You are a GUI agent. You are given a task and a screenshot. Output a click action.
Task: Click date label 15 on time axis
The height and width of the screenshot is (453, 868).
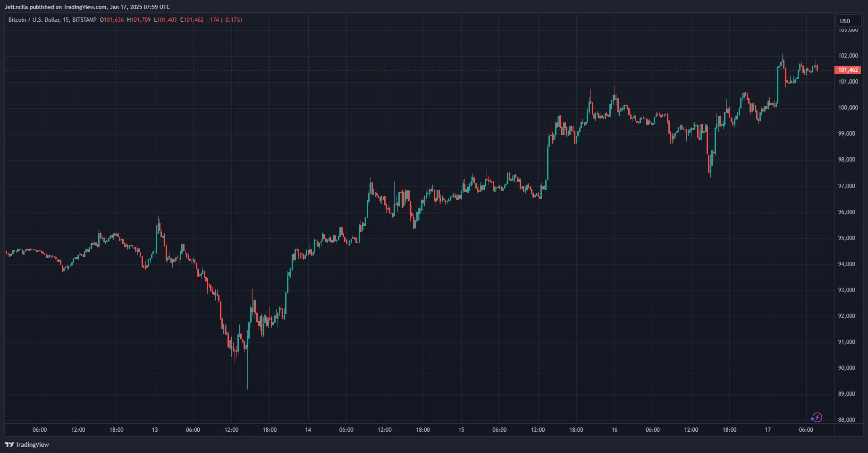click(x=461, y=430)
